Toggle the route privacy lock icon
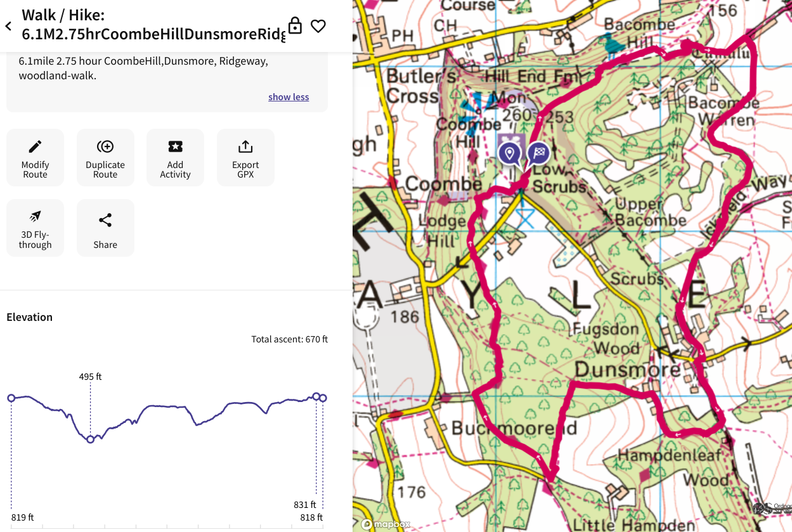The width and height of the screenshot is (792, 532). pyautogui.click(x=295, y=26)
